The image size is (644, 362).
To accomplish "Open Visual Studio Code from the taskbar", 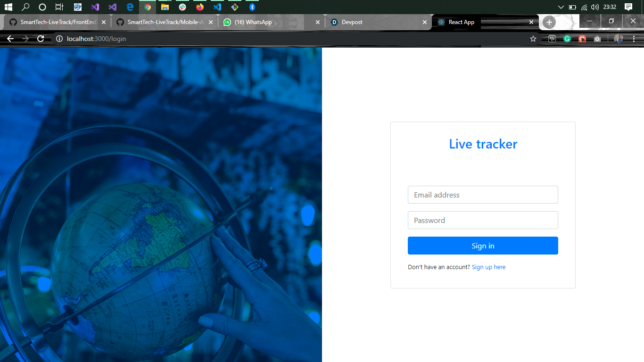I will click(x=217, y=7).
